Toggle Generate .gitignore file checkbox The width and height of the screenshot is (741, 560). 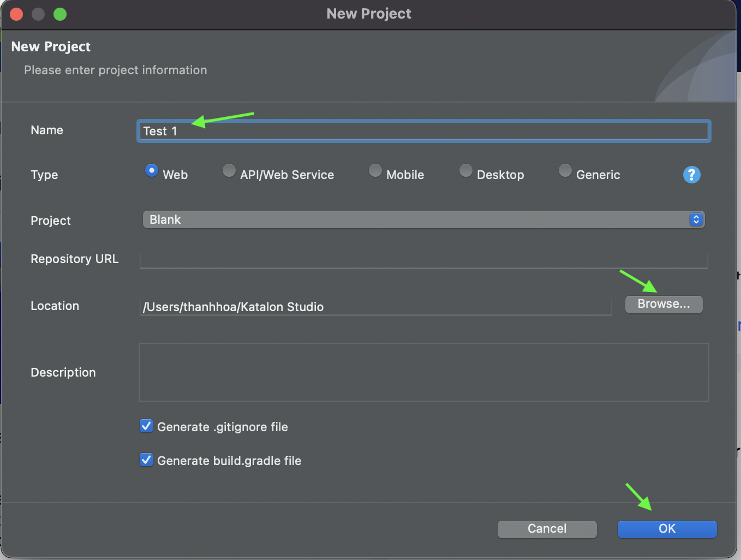click(x=146, y=426)
